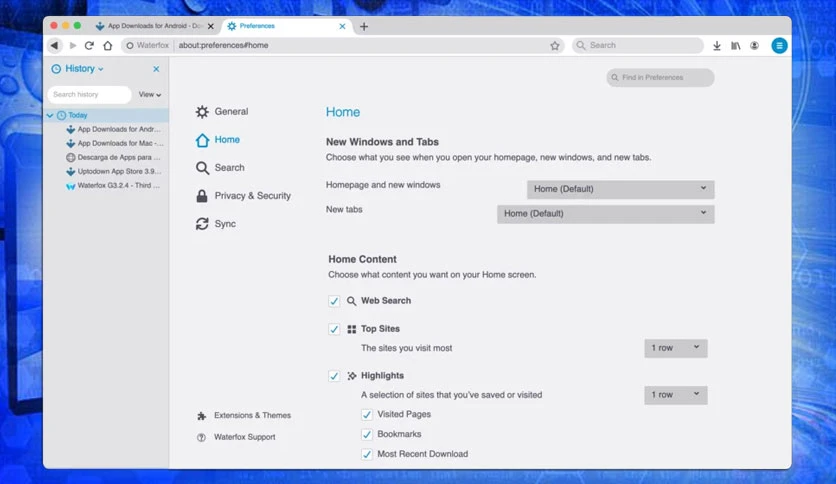Click the Find in Preferences field
Viewport: 836px width, 484px height.
point(660,78)
